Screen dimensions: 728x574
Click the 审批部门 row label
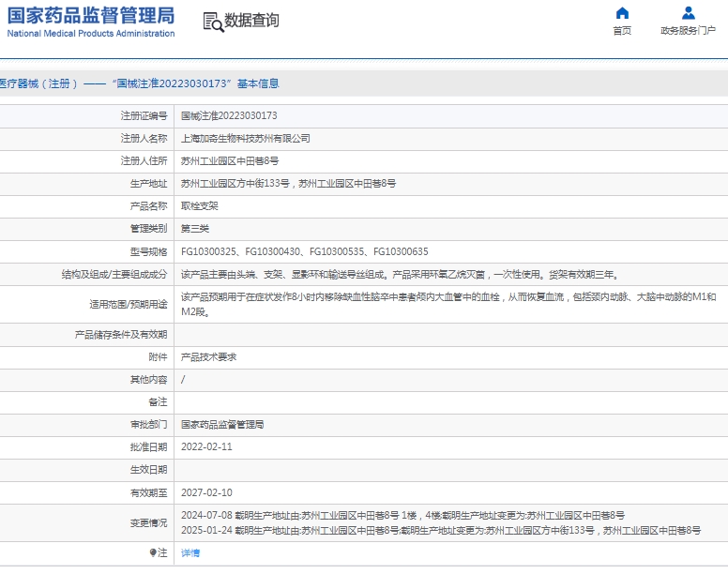(x=148, y=425)
